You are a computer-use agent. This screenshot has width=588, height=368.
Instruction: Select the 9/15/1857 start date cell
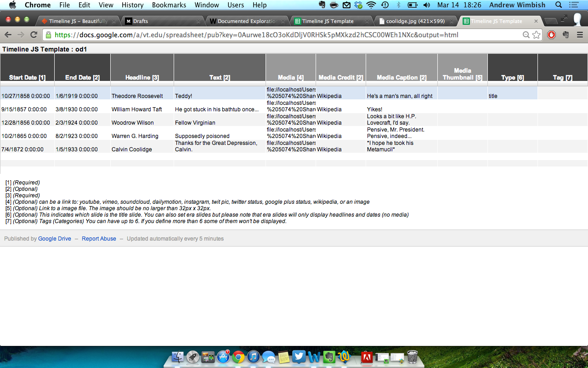point(27,106)
